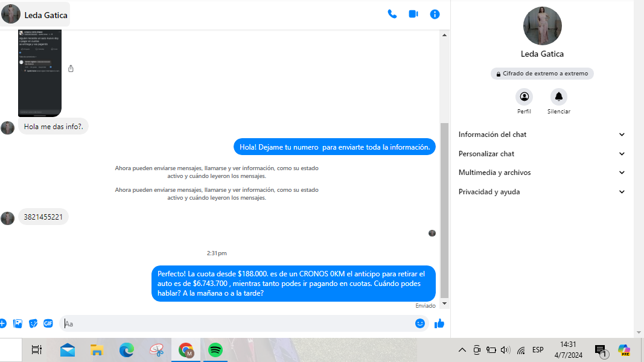Send a thumbs-up like
This screenshot has width=644, height=362.
click(439, 323)
